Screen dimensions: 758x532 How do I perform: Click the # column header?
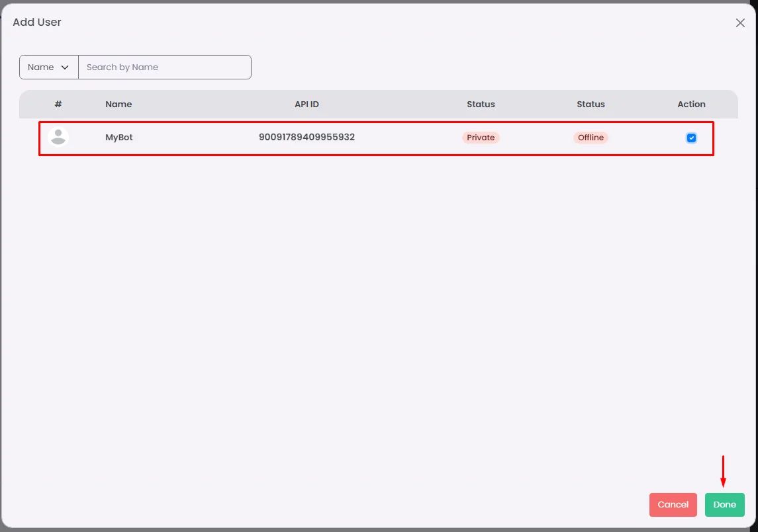point(58,104)
